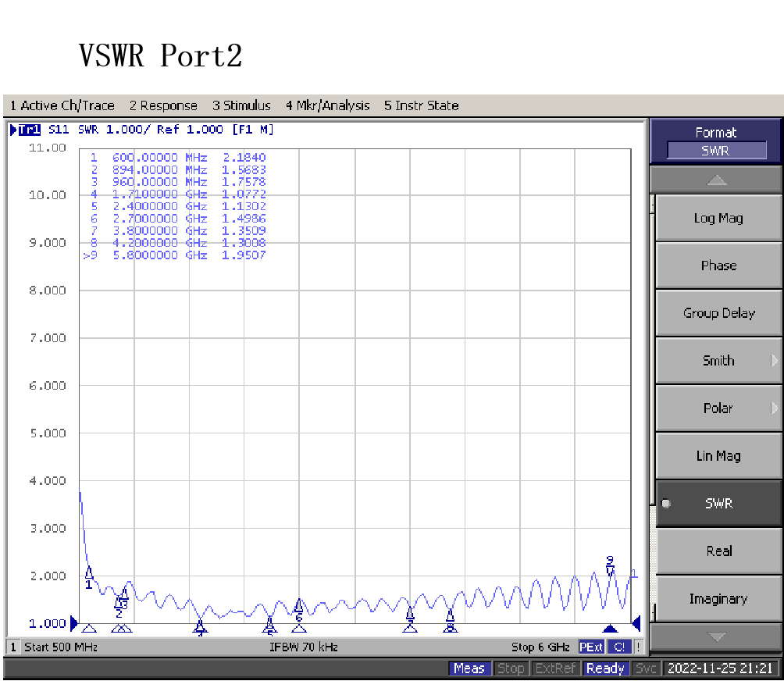Click marker 8 readout 4.2000000 GHz row
The width and height of the screenshot is (784, 681).
pos(177,243)
